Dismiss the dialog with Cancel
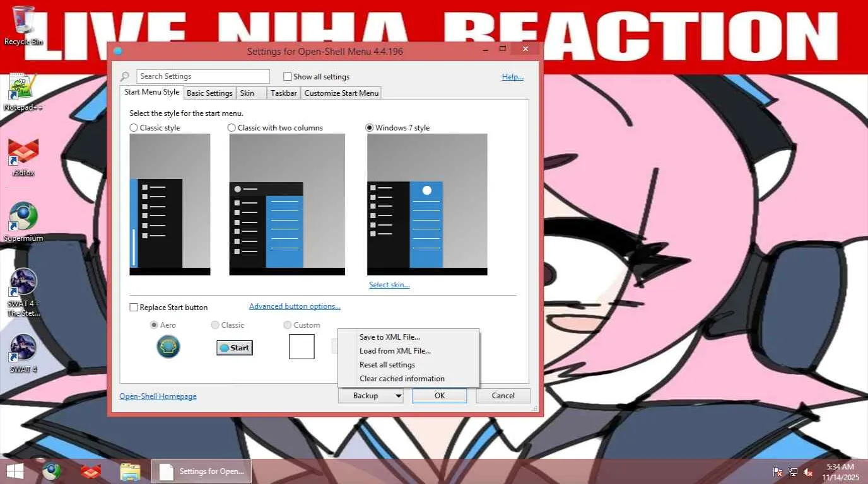 (x=503, y=396)
